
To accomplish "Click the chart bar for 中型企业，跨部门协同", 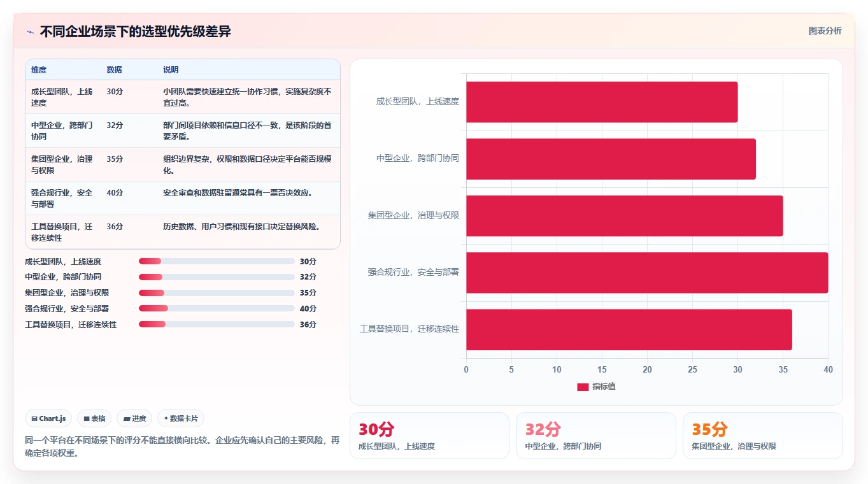I will [x=611, y=159].
